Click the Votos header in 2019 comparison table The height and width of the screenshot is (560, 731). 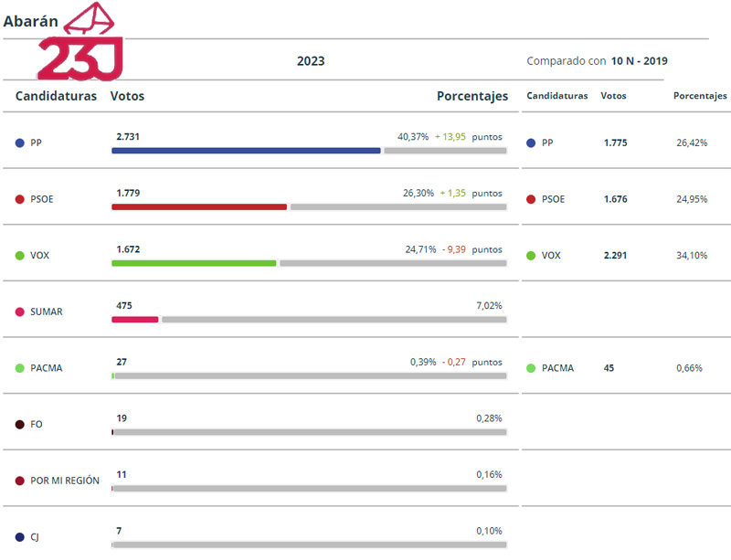(x=613, y=96)
